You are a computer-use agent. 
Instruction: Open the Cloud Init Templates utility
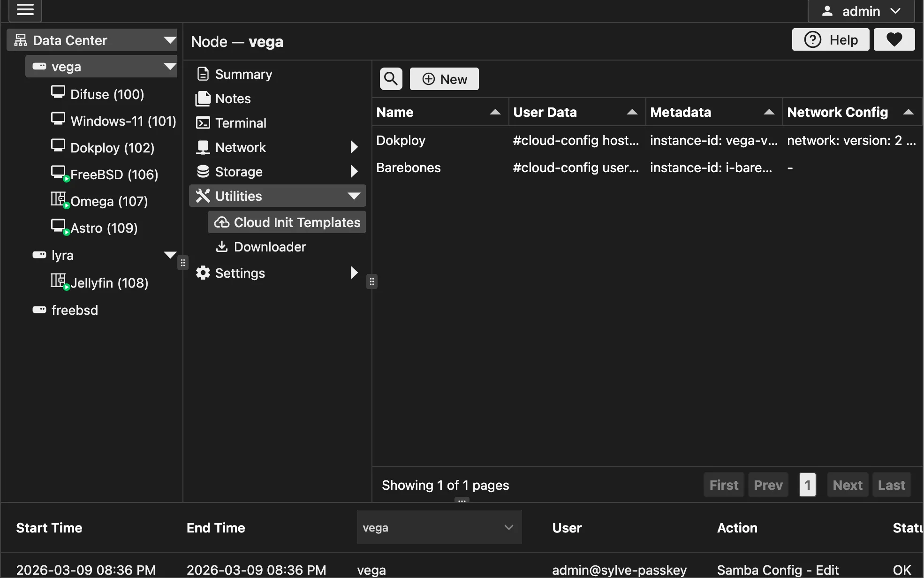(287, 222)
